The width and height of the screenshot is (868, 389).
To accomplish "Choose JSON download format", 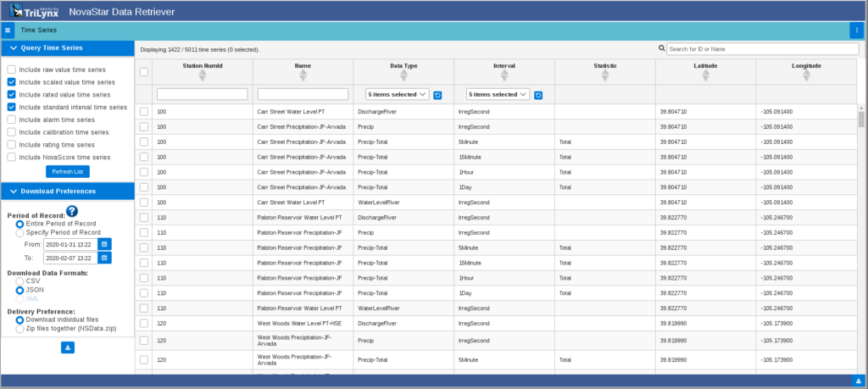I will click(19, 290).
